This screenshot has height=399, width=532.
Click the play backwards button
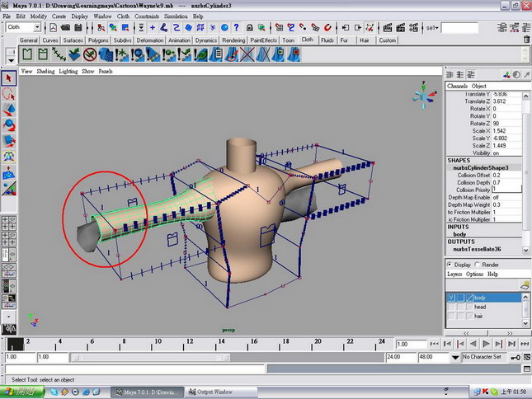pos(473,344)
